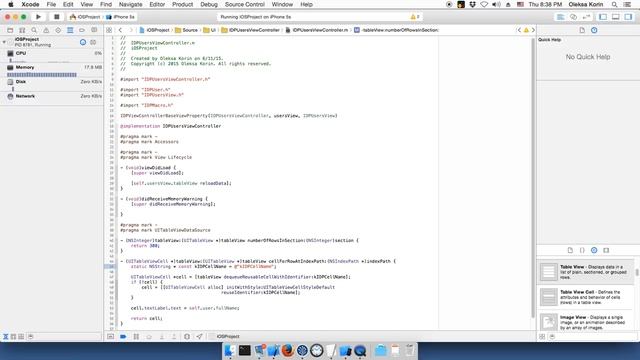This screenshot has width=640, height=360.
Task: Open Source folder breadcrumb
Action: (x=187, y=30)
